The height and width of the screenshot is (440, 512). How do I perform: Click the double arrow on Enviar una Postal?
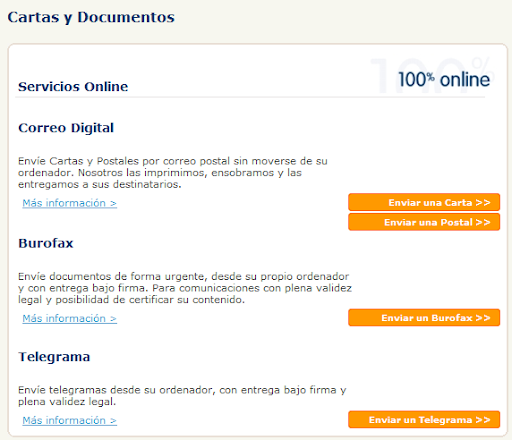point(483,222)
